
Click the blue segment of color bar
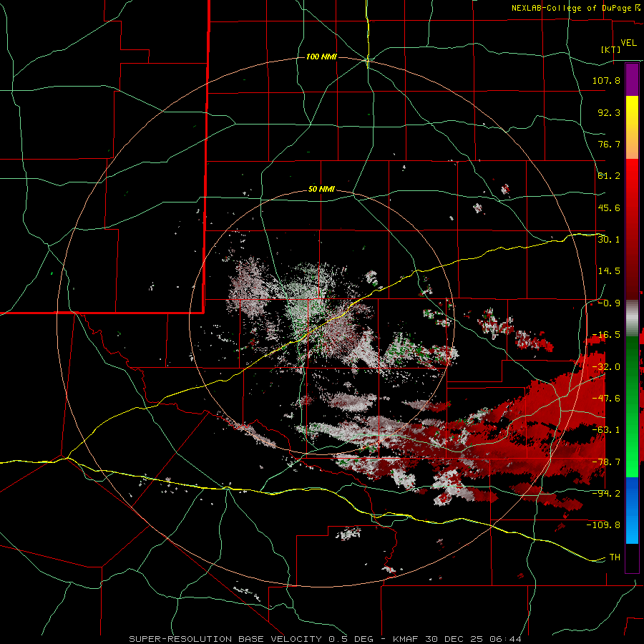point(632,510)
